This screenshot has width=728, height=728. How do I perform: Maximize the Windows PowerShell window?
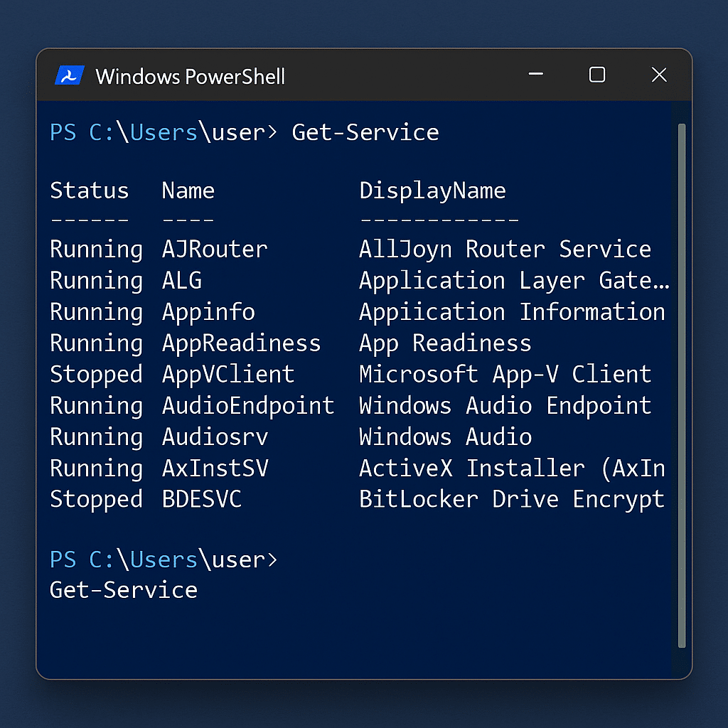point(597,74)
